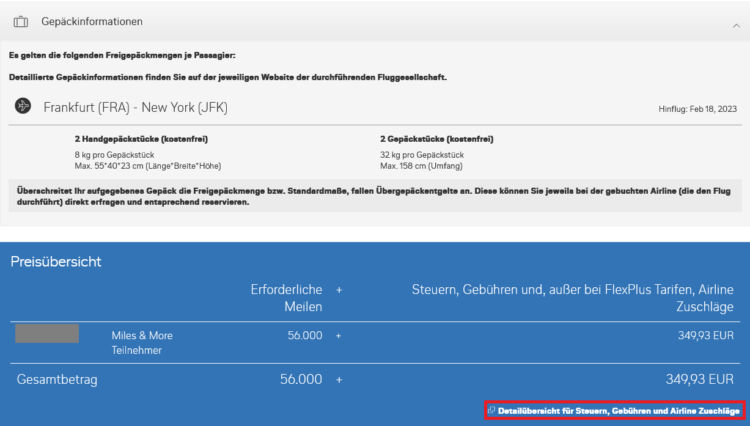Image resolution: width=750 pixels, height=426 pixels.
Task: Click the 349,93 EUR total amount
Action: tap(699, 380)
